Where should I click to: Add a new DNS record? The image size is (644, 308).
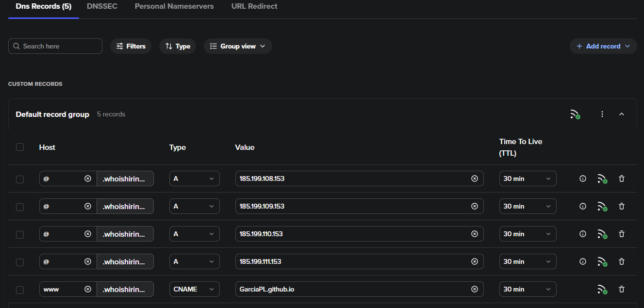pos(603,46)
